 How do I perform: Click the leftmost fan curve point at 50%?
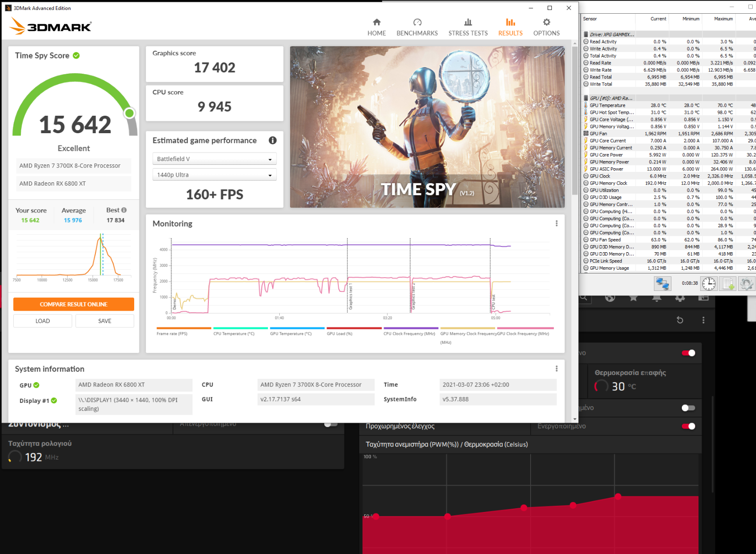[x=376, y=516]
